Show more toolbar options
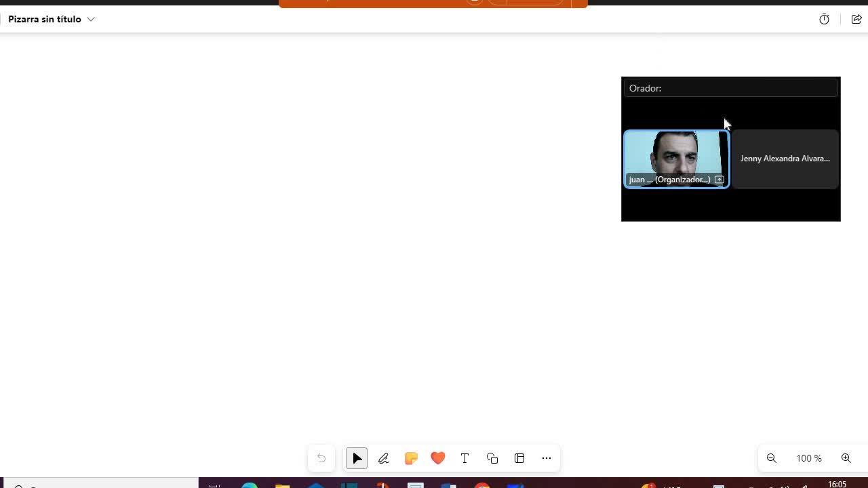The width and height of the screenshot is (868, 488). [x=547, y=458]
